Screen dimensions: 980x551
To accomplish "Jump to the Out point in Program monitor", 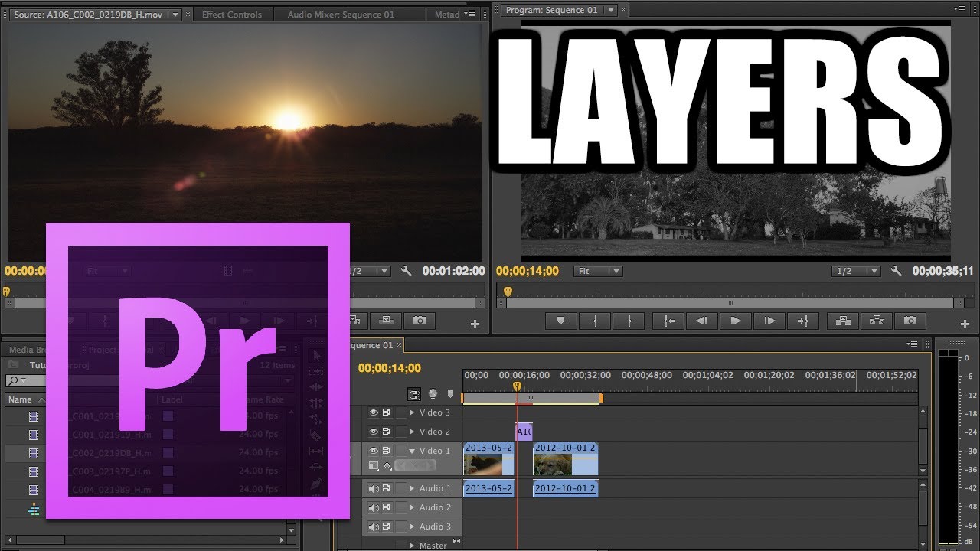I will pos(803,321).
